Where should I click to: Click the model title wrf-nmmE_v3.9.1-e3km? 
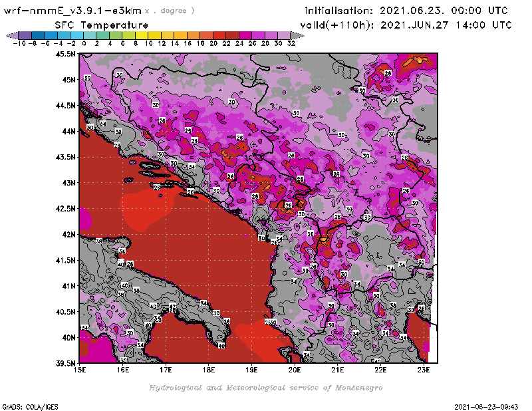click(x=72, y=11)
